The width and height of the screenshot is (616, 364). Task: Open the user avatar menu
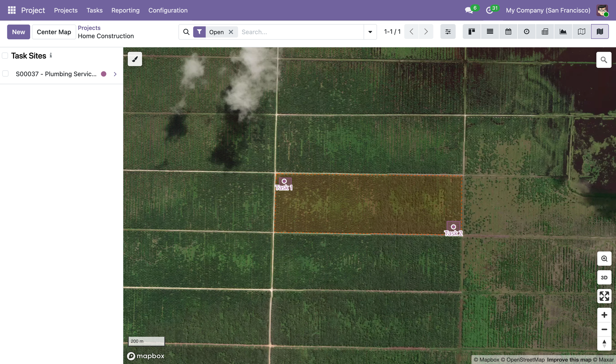click(x=602, y=10)
